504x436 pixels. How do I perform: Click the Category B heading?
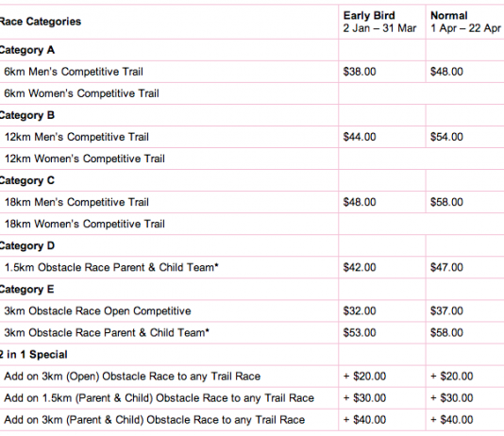coord(27,115)
